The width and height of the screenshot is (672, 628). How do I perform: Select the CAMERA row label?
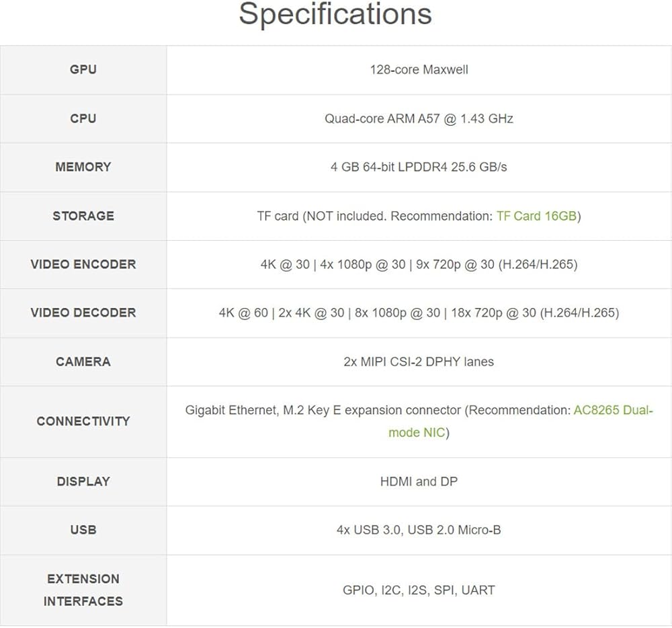click(x=83, y=362)
